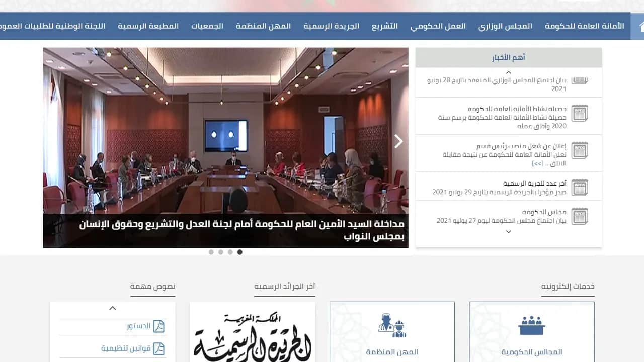
Task: Open المهن المنظمة service card
Action: [392, 332]
